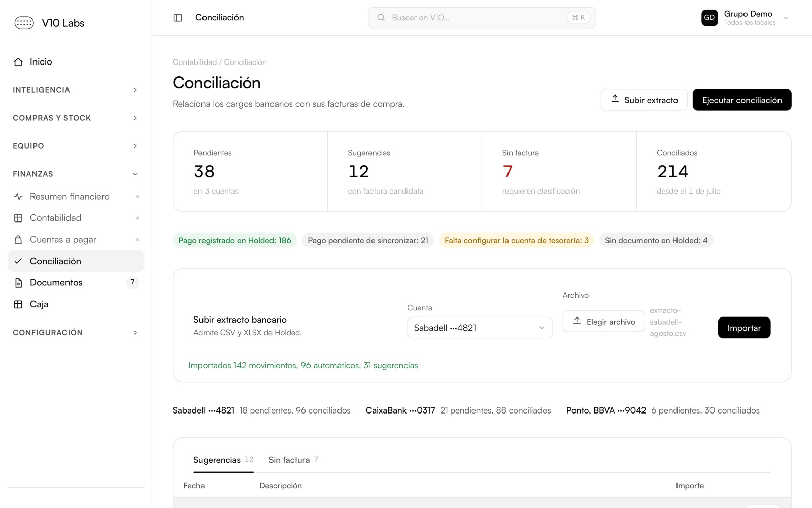Click the Importe column header
The height and width of the screenshot is (508, 812).
pyautogui.click(x=690, y=486)
